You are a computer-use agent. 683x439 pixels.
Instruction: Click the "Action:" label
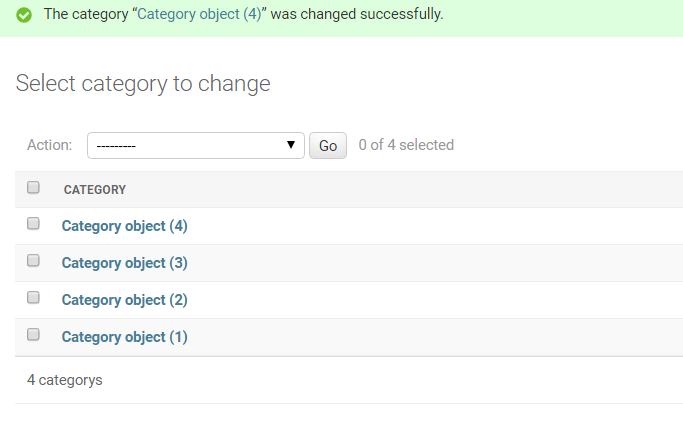point(50,145)
